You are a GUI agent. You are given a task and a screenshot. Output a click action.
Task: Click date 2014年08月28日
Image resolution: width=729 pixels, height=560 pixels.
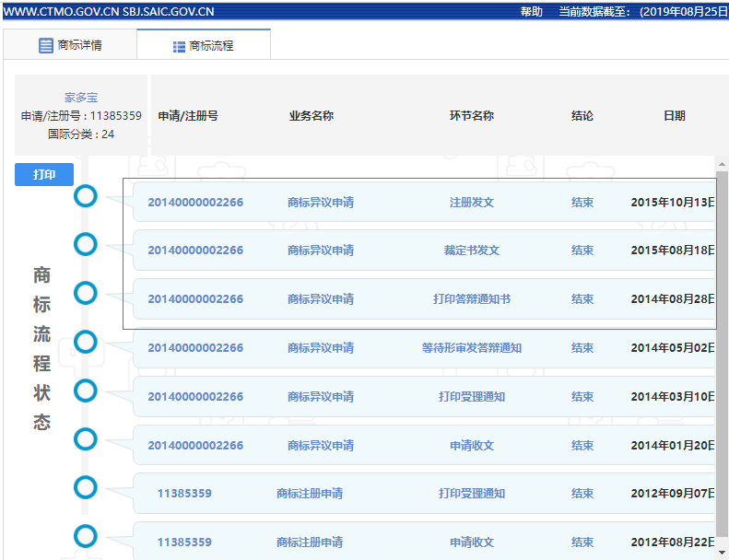(673, 298)
